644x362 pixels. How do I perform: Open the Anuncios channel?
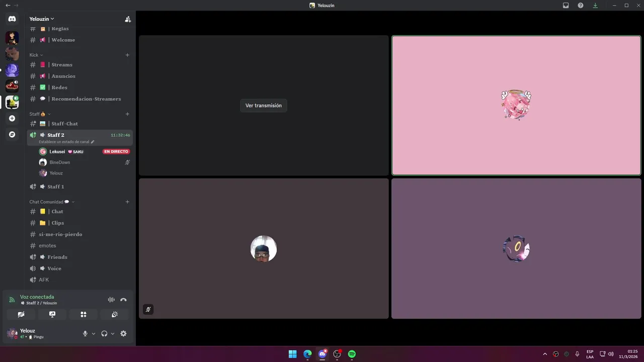click(x=80, y=76)
